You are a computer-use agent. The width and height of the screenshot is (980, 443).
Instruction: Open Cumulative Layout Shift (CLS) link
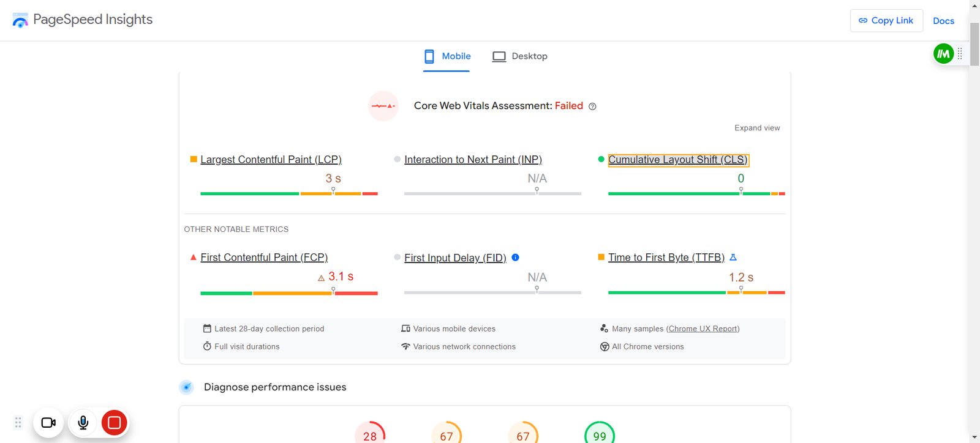click(x=678, y=160)
